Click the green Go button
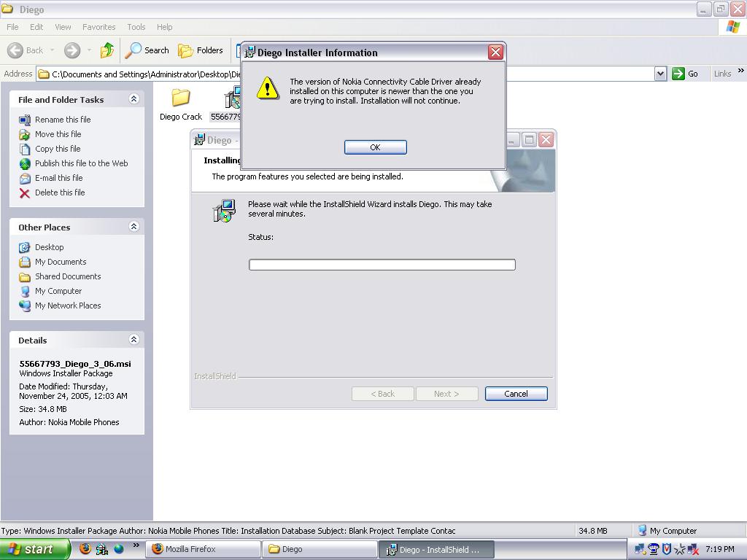Viewport: 747px width, 560px height. tap(685, 74)
